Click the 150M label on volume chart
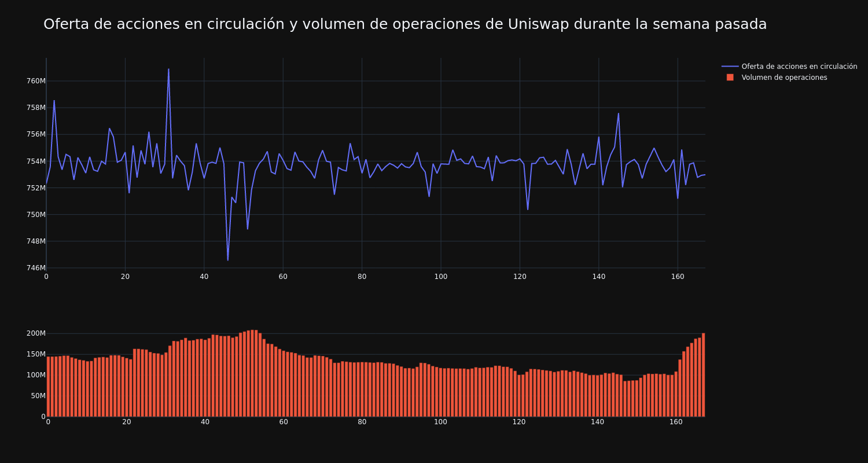The image size is (868, 463). tap(36, 354)
